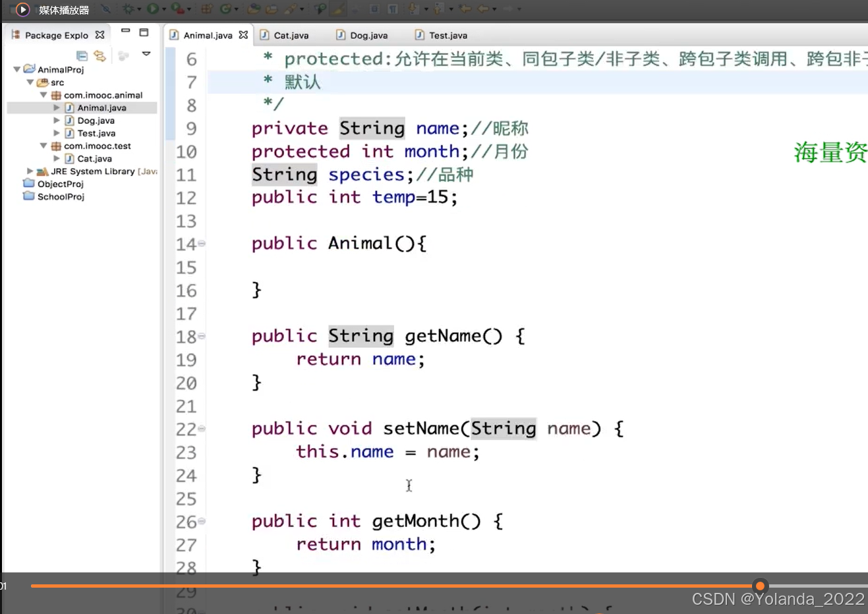Minimize the Package Explorer view
Screen dimensions: 868x614
[x=125, y=31]
